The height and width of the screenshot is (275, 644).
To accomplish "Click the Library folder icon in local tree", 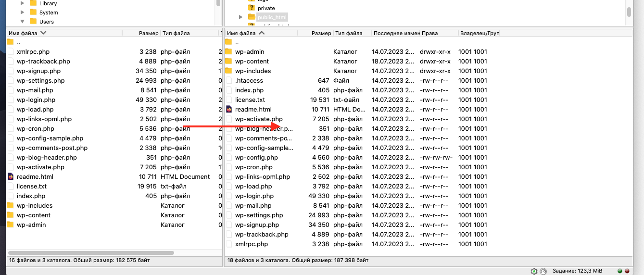I will click(33, 3).
